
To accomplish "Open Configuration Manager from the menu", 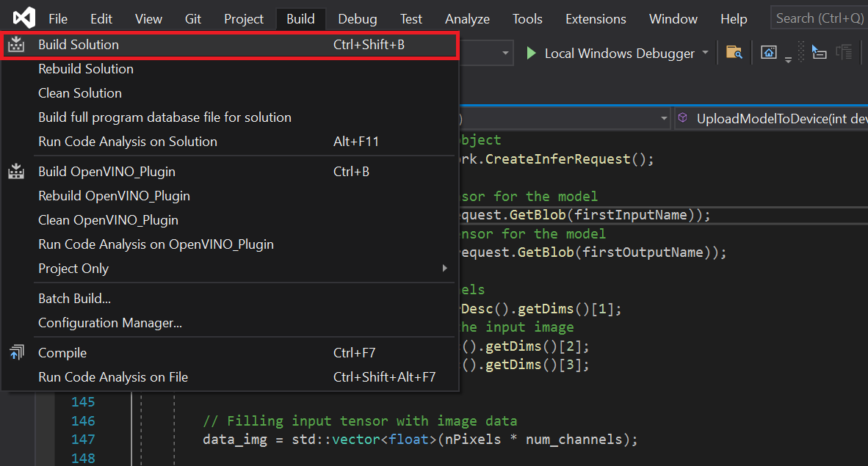I will pos(110,323).
